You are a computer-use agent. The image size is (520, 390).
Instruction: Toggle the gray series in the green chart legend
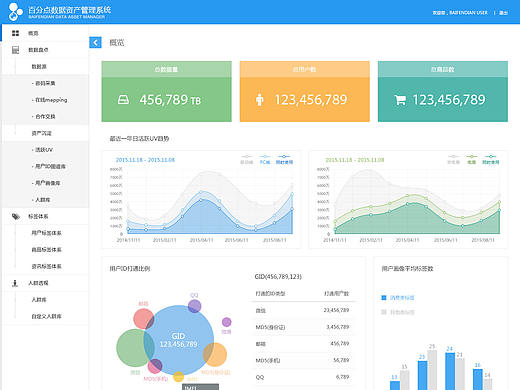coord(453,159)
